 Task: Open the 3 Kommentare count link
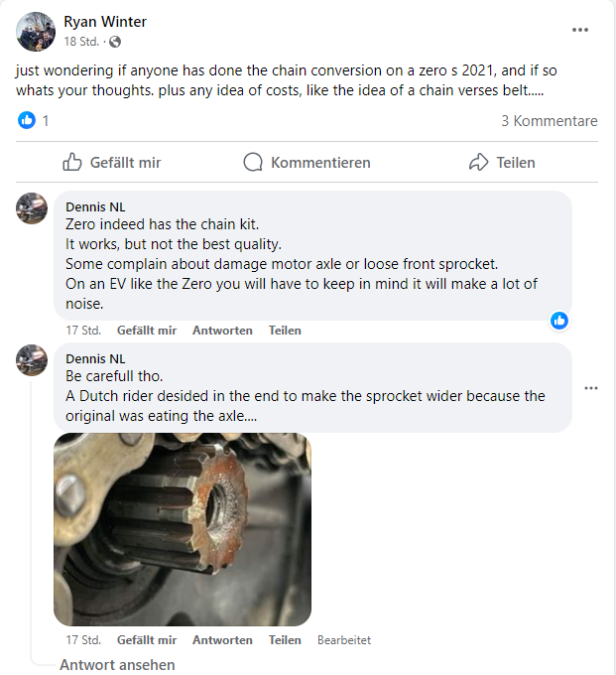[x=550, y=121]
